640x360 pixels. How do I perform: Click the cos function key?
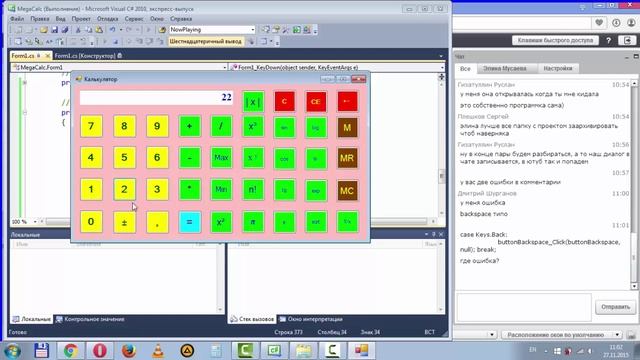(284, 158)
